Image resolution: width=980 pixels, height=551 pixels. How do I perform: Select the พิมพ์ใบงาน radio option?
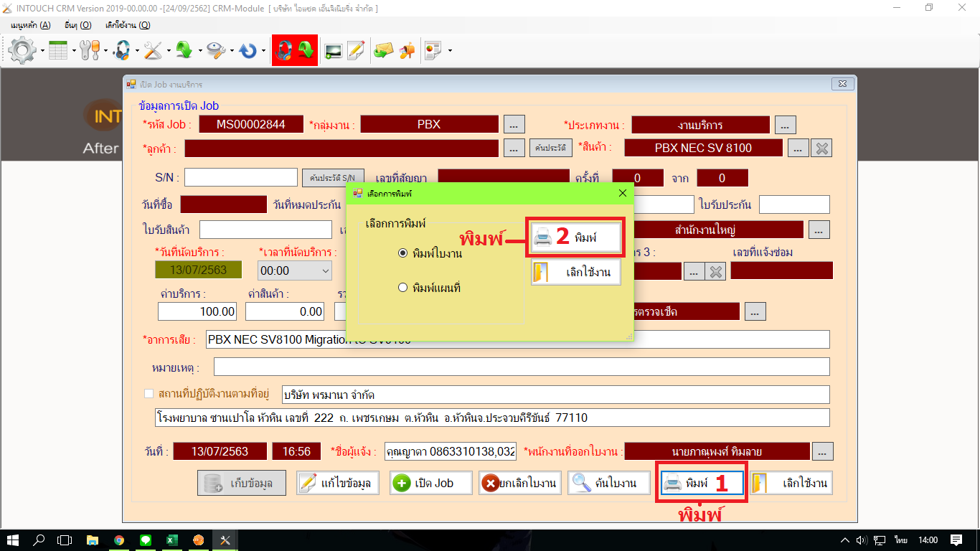(402, 253)
